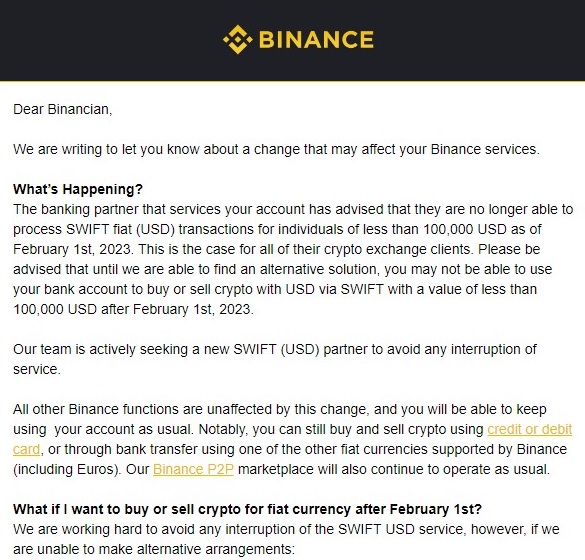Click the "Dear Binancian," greeting
Screen dimensions: 585x560
(x=63, y=109)
